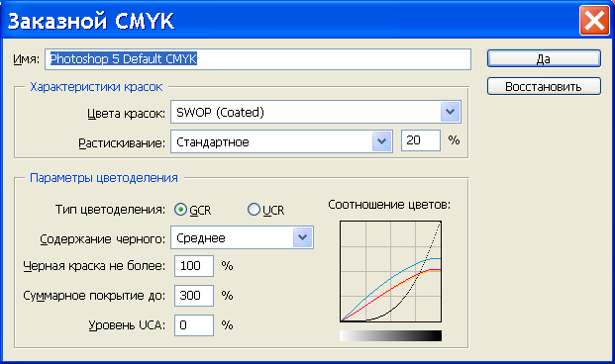
Task: Focus the Имя text field
Action: click(257, 59)
